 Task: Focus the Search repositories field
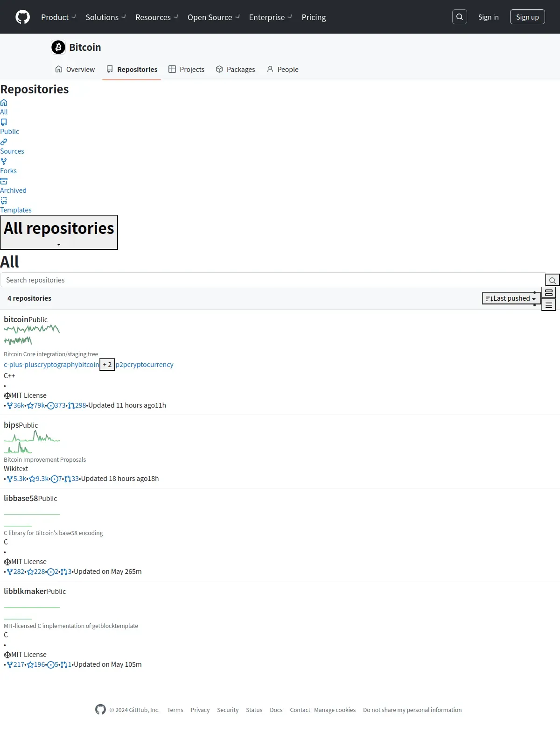(x=273, y=280)
